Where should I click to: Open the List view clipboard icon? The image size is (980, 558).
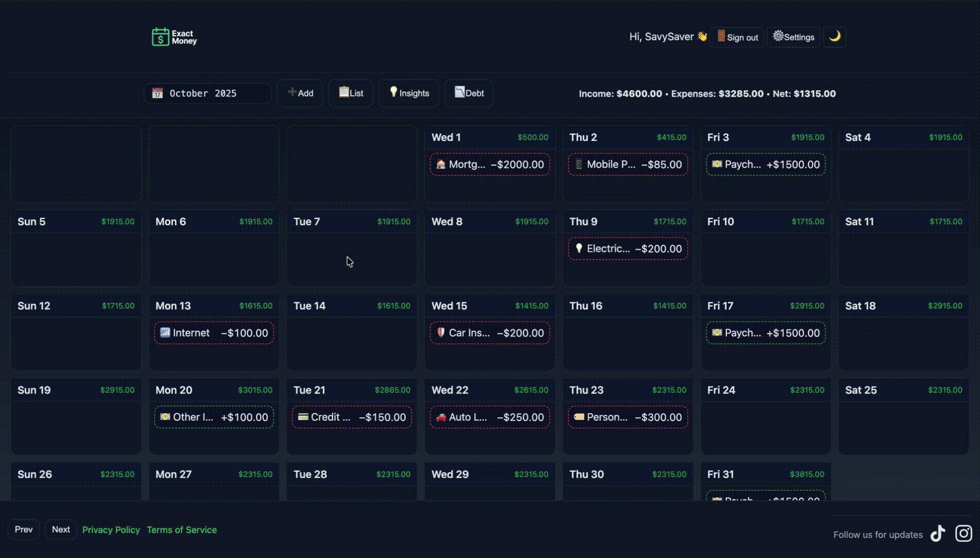(351, 94)
